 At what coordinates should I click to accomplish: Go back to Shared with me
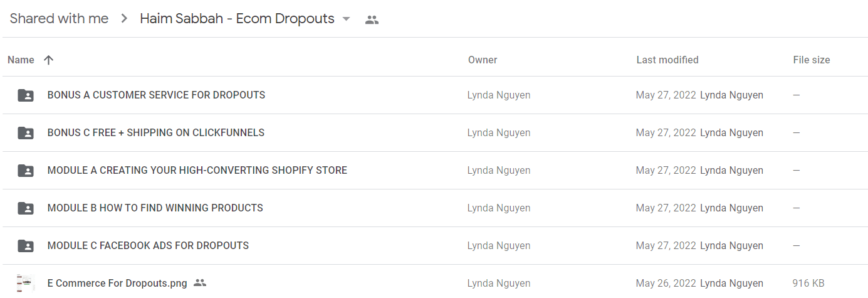(60, 19)
